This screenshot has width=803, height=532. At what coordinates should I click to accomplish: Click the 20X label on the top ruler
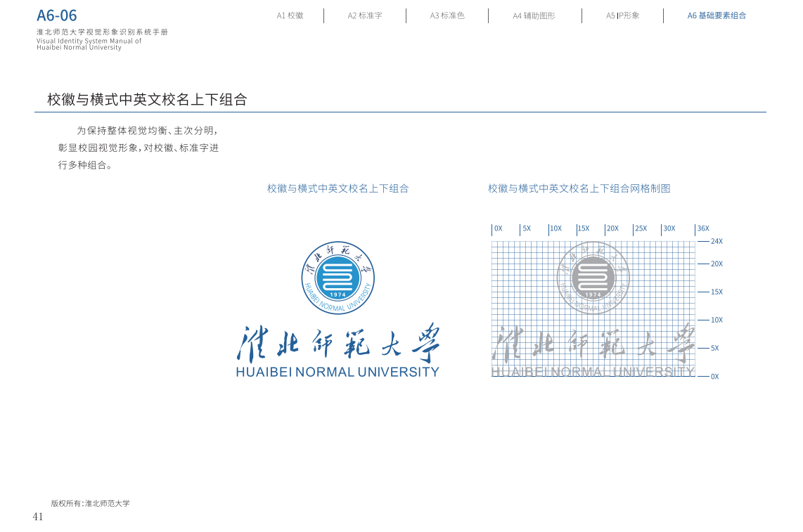[612, 228]
